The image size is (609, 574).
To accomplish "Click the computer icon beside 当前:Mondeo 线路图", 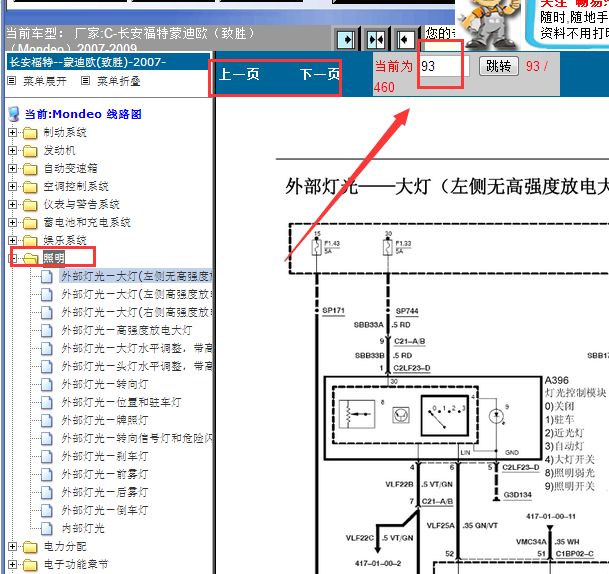I will [x=14, y=114].
